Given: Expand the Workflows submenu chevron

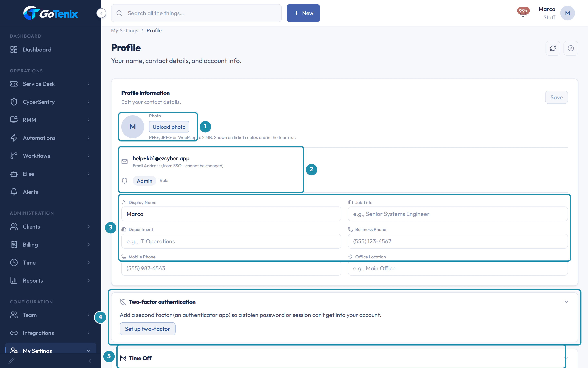Looking at the screenshot, I should coord(88,156).
